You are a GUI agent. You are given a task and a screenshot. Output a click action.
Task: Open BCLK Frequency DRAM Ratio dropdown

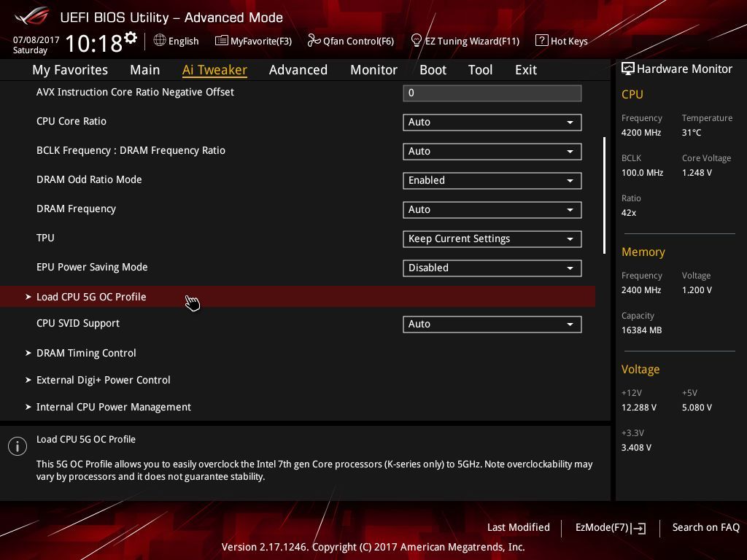(x=492, y=152)
